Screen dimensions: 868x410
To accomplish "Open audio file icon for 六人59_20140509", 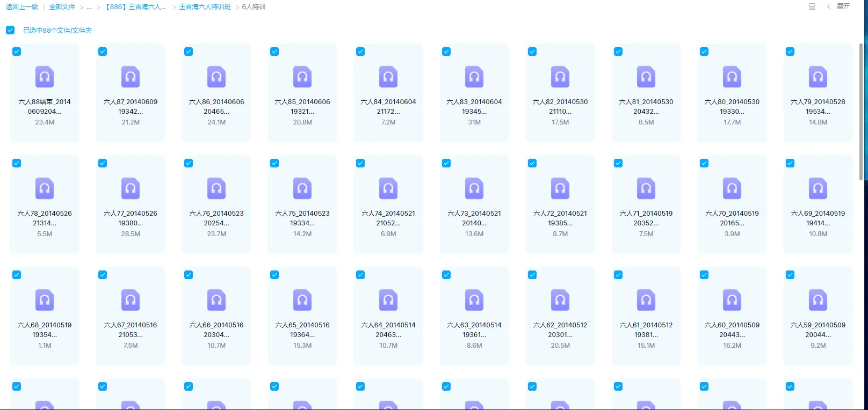I will [818, 300].
